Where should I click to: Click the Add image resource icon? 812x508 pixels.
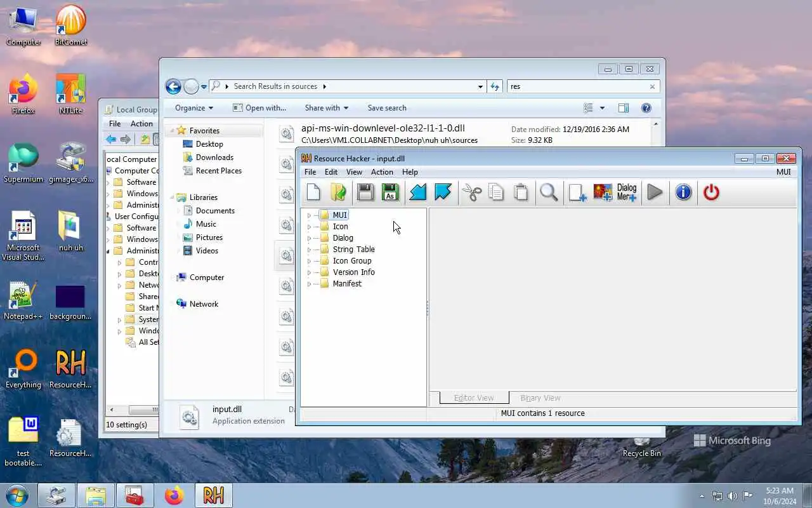click(x=602, y=192)
